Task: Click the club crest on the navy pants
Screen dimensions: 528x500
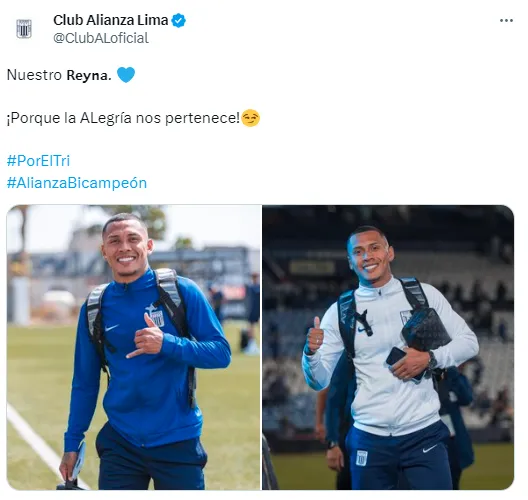Action: click(x=362, y=458)
